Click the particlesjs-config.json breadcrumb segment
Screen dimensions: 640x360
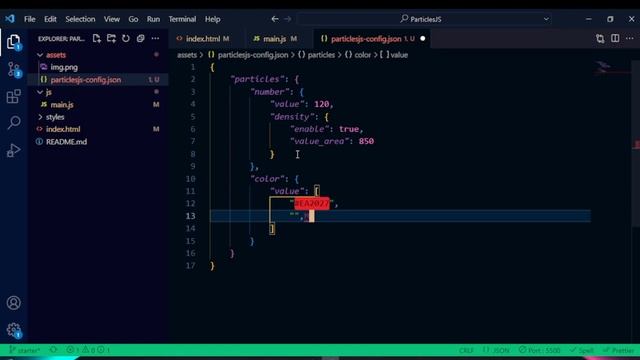253,55
